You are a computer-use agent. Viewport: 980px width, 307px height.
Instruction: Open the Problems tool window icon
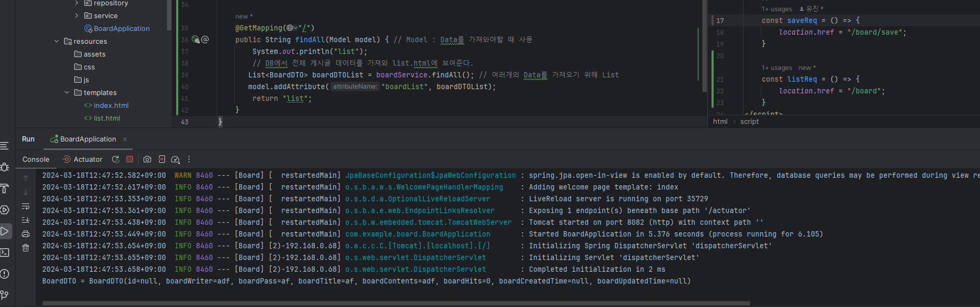click(5, 274)
